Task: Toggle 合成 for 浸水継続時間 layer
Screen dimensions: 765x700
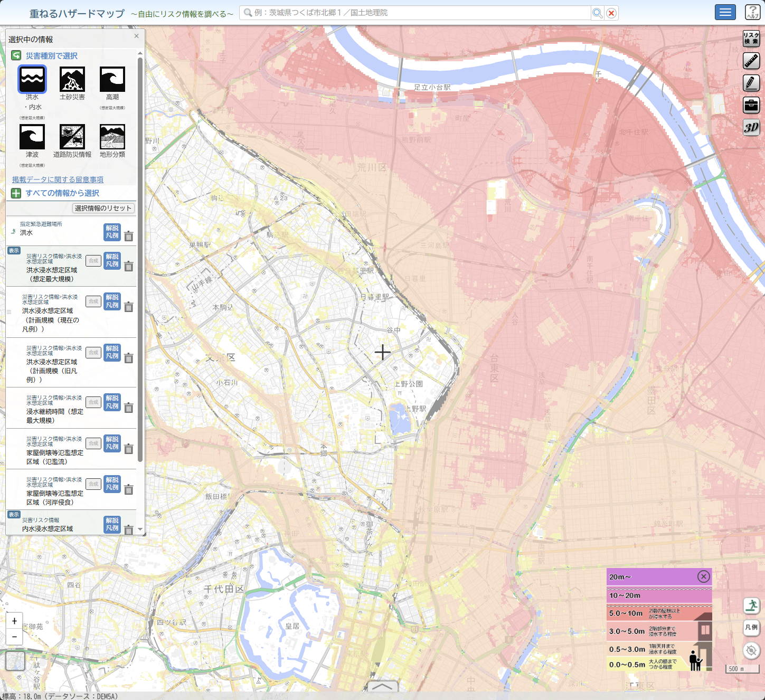Action: click(93, 402)
